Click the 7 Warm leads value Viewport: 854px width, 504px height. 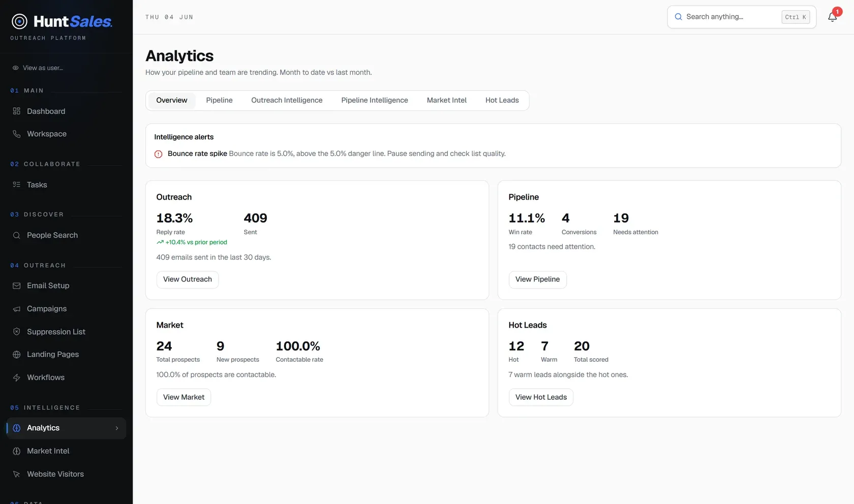click(x=545, y=346)
